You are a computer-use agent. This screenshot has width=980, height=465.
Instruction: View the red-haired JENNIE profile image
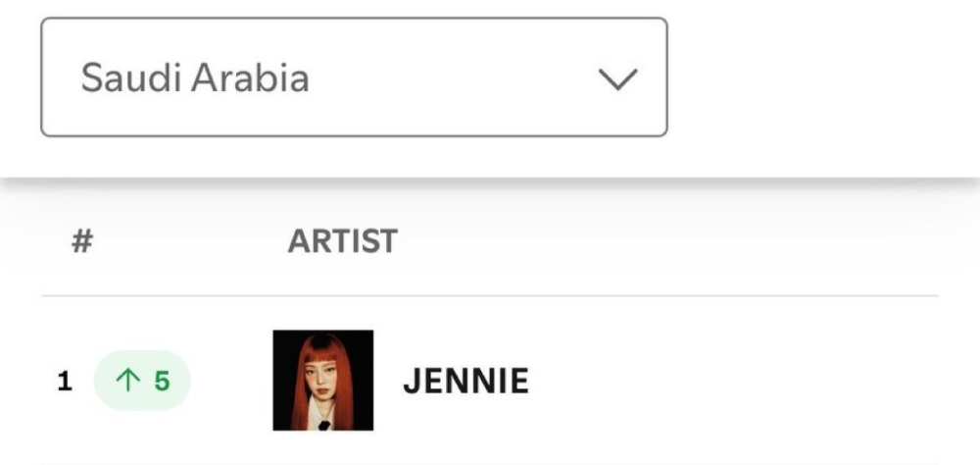coord(323,381)
